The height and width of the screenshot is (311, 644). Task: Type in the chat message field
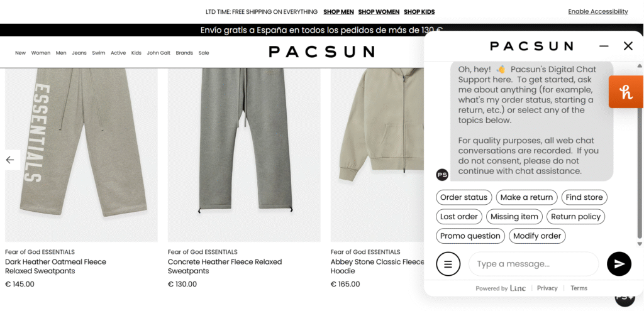[533, 264]
